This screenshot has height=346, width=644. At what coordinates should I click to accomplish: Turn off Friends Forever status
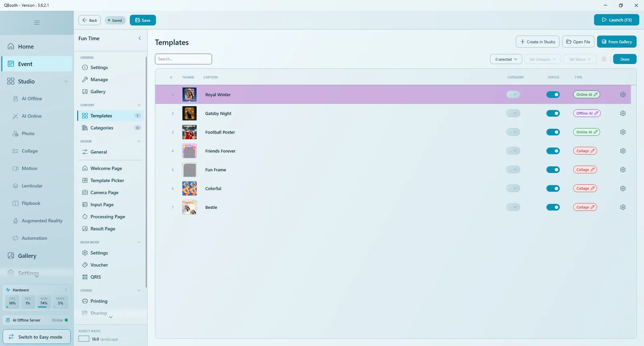pos(553,151)
